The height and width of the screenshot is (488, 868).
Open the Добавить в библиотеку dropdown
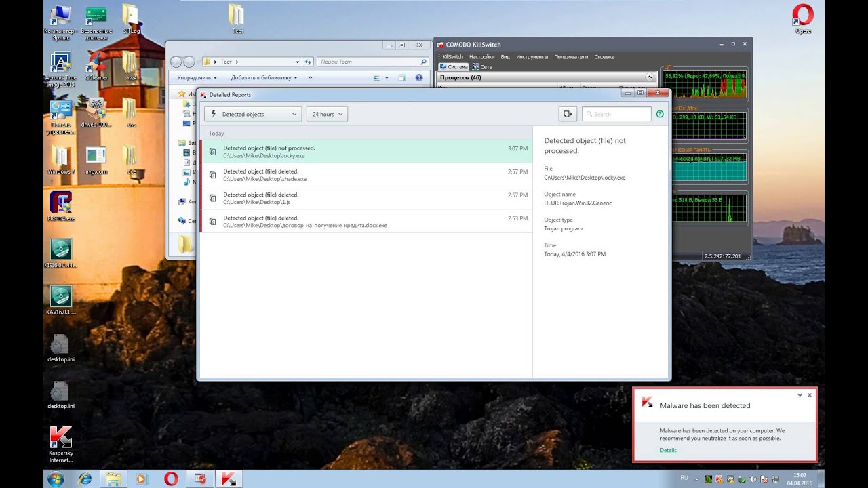tap(264, 78)
